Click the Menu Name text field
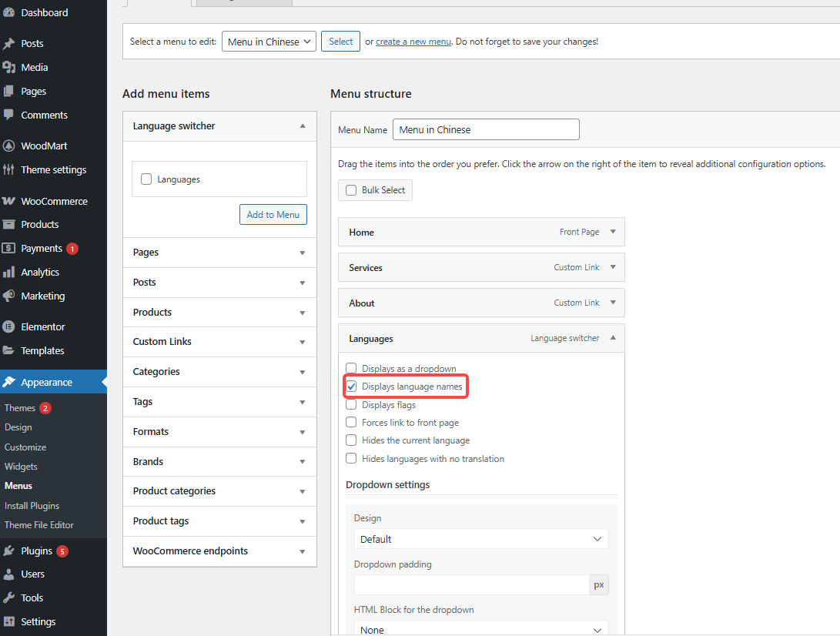This screenshot has width=840, height=636. coord(486,129)
